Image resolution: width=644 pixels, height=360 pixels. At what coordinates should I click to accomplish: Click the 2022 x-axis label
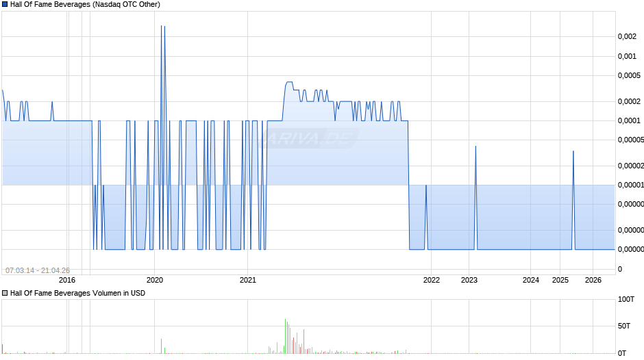[x=431, y=280]
